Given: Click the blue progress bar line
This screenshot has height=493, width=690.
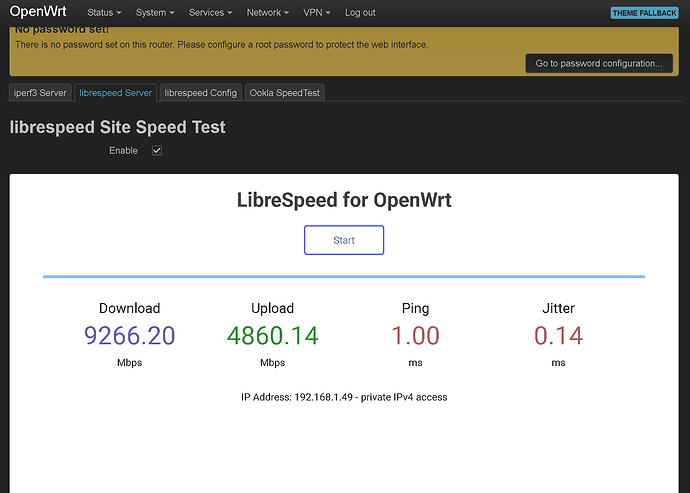Looking at the screenshot, I should pyautogui.click(x=344, y=276).
